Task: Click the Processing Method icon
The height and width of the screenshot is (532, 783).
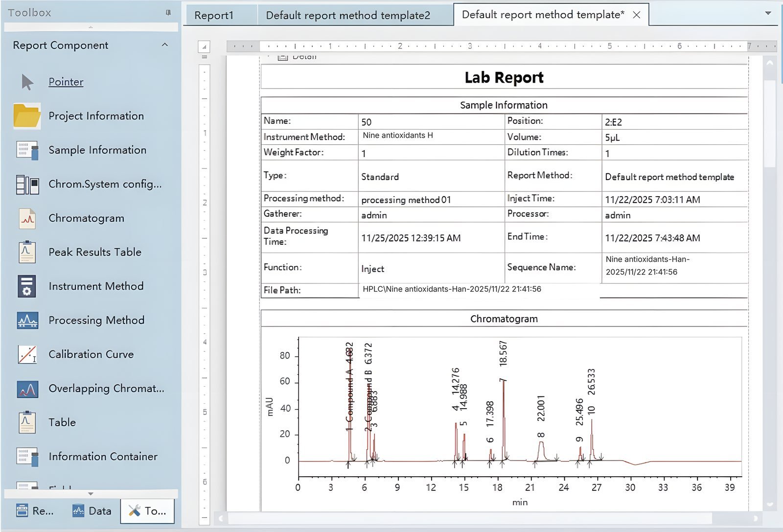Action: pos(27,321)
